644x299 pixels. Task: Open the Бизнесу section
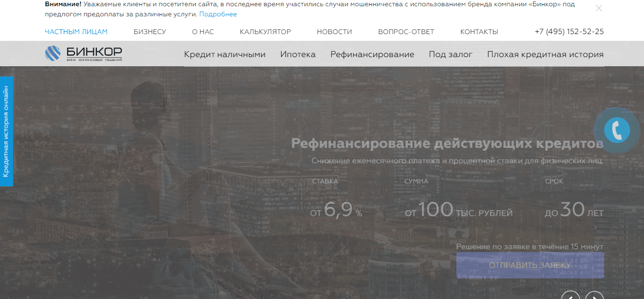pyautogui.click(x=150, y=32)
